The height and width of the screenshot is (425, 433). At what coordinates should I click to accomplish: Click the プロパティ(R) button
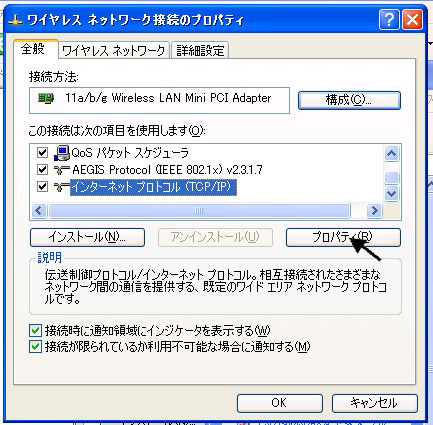[x=343, y=237]
